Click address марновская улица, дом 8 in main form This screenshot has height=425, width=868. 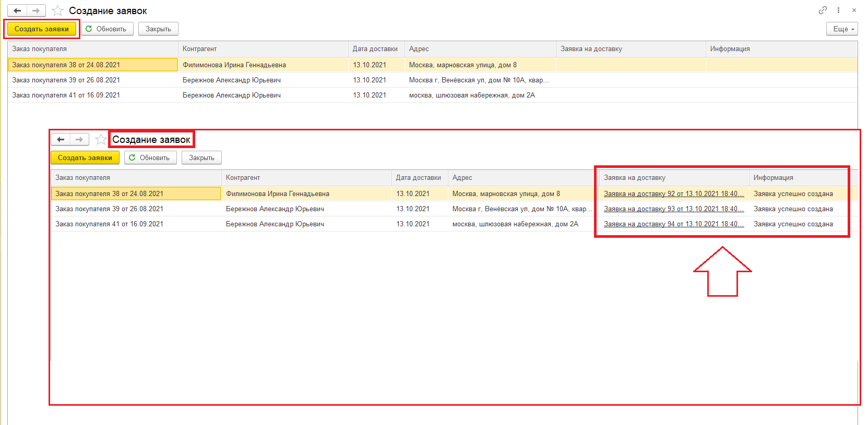tap(463, 65)
